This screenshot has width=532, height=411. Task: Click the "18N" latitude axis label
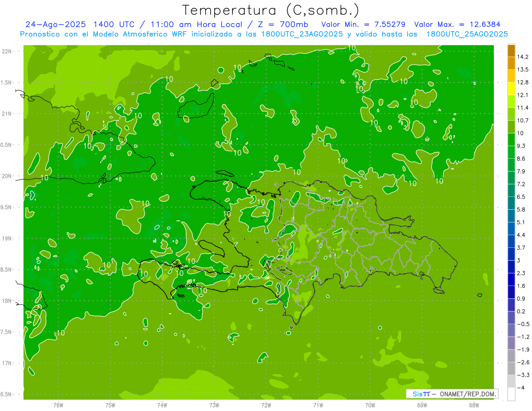[x=7, y=301]
